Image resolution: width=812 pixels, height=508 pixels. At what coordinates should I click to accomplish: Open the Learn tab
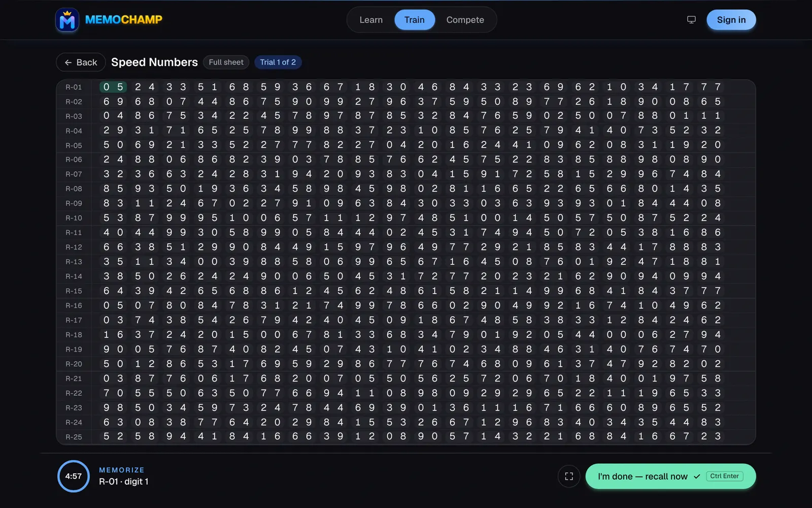(371, 20)
